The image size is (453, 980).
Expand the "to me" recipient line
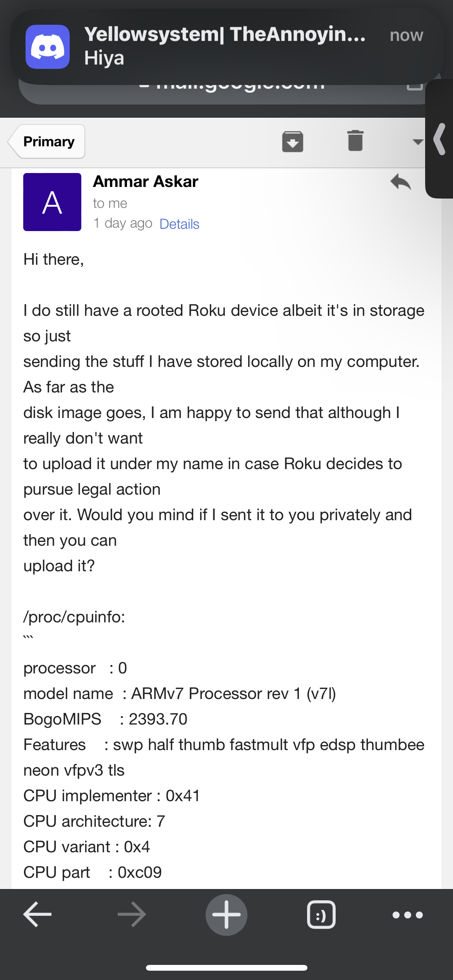[x=110, y=203]
